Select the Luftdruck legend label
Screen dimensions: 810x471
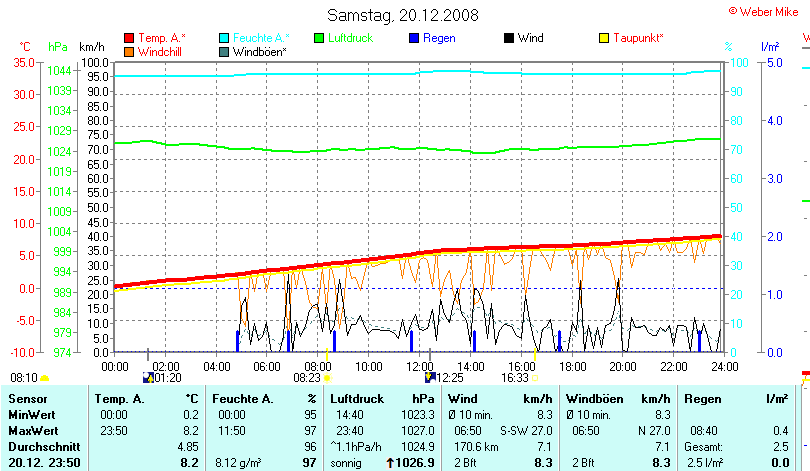(350, 38)
